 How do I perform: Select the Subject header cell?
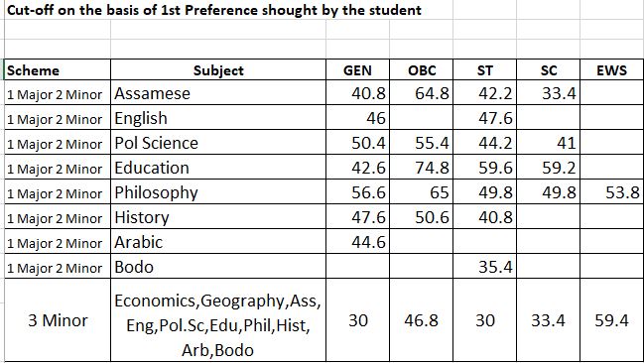tap(218, 69)
